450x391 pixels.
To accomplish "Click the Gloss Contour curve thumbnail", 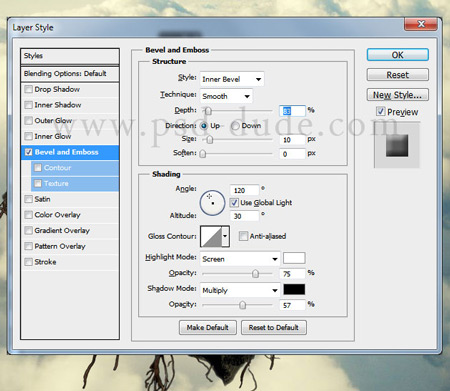I will click(211, 236).
